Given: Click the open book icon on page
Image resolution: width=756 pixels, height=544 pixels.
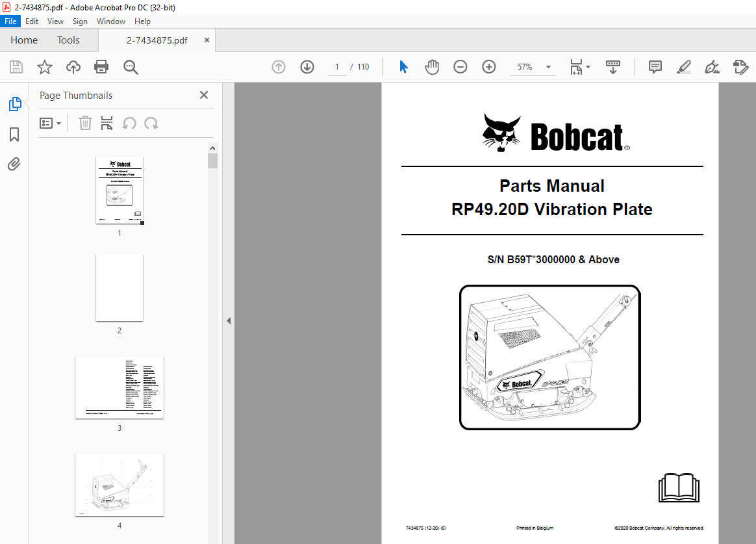Looking at the screenshot, I should (x=679, y=488).
